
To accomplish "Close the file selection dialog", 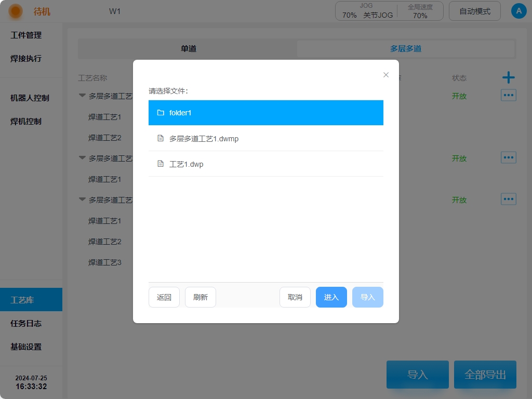I will tap(386, 75).
